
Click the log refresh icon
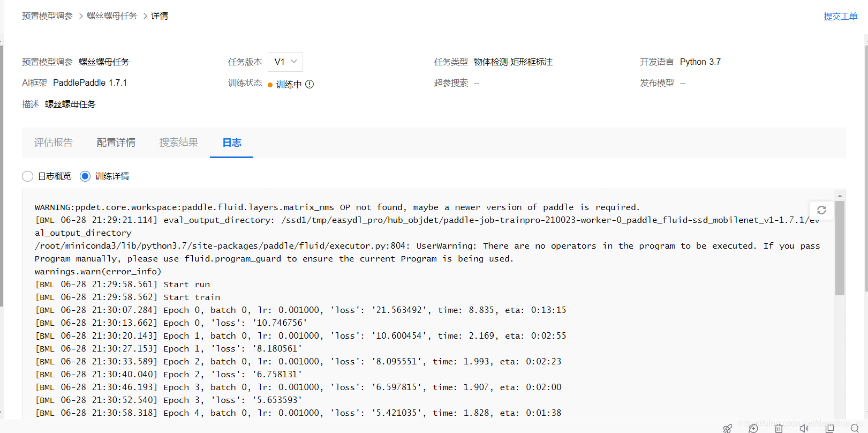point(821,210)
